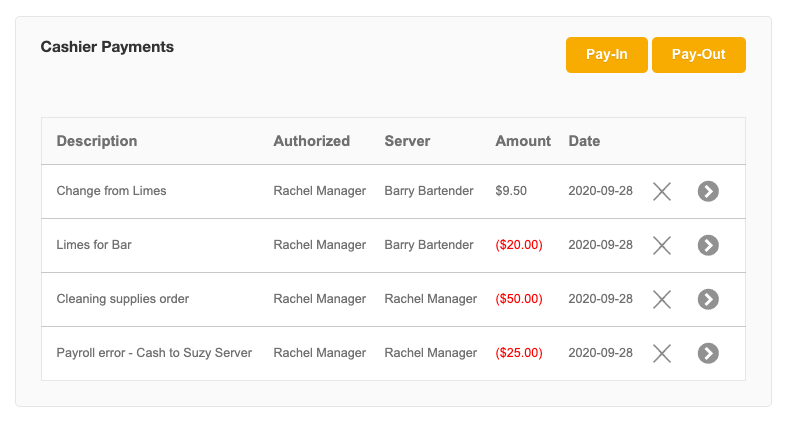This screenshot has height=422, width=791.
Task: Remove the Payroll error payment entry
Action: pyautogui.click(x=661, y=353)
